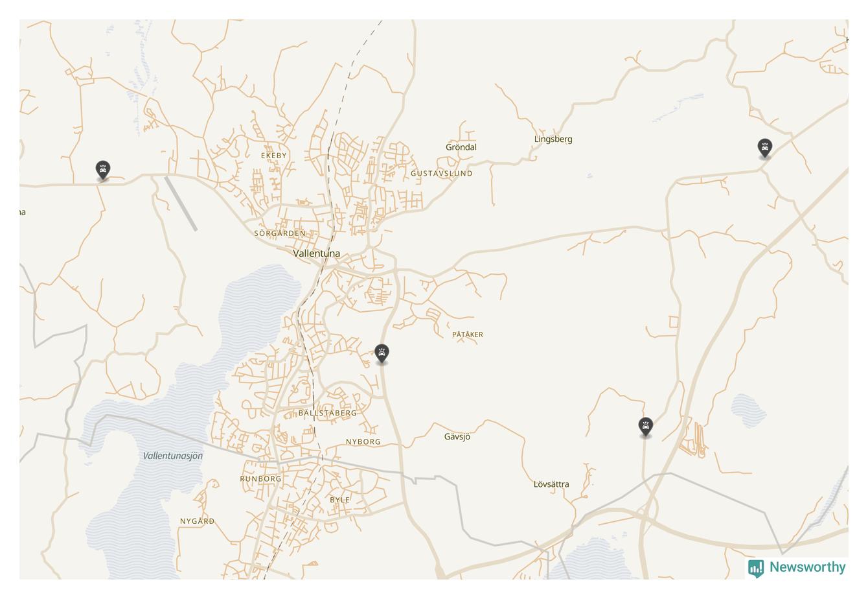
Task: Click the BÄLLSTABERG district label
Action: (328, 413)
